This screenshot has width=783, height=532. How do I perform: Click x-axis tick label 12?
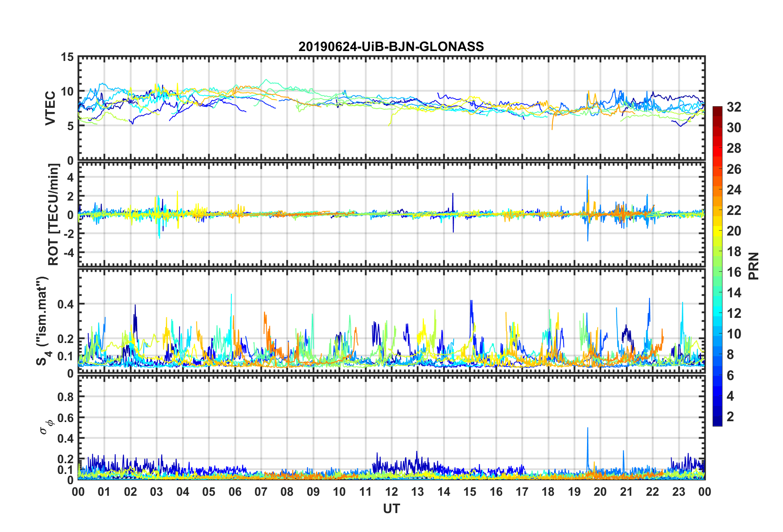click(x=391, y=492)
